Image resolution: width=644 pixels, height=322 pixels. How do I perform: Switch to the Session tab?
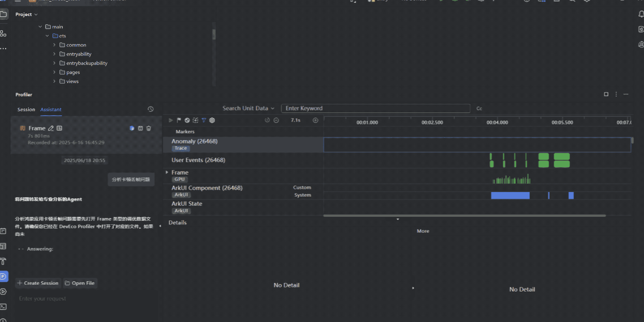[x=26, y=110]
